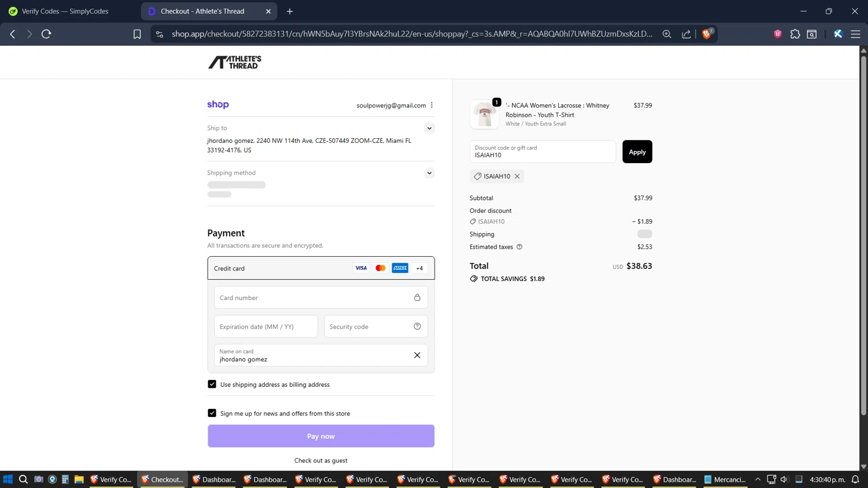Open the extensions puzzle icon
Image resolution: width=868 pixels, height=488 pixels.
click(x=795, y=34)
